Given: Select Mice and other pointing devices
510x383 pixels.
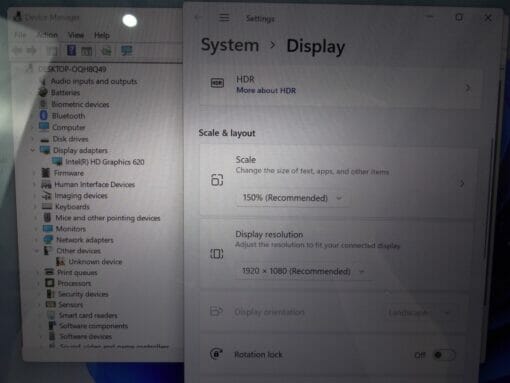Looking at the screenshot, I should click(x=108, y=218).
